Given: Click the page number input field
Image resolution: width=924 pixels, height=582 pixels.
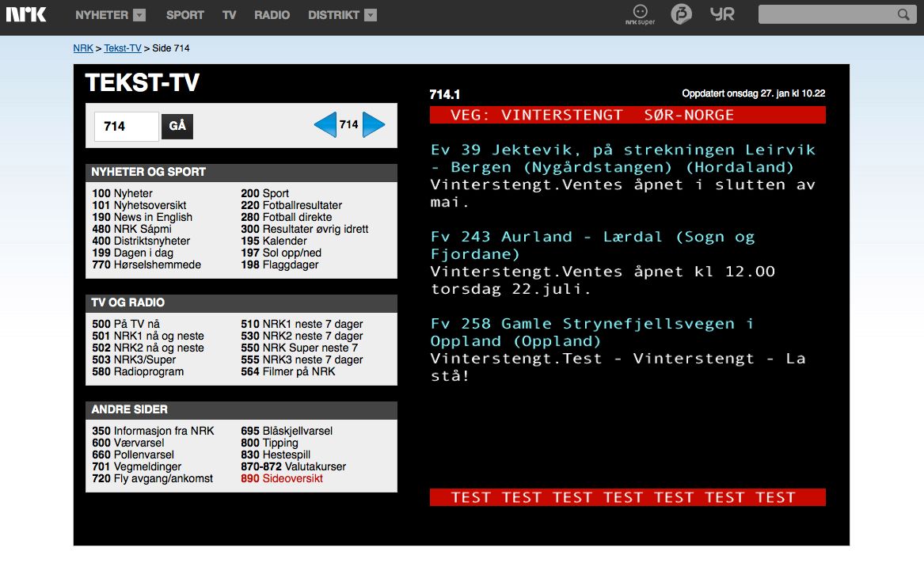Looking at the screenshot, I should (127, 127).
